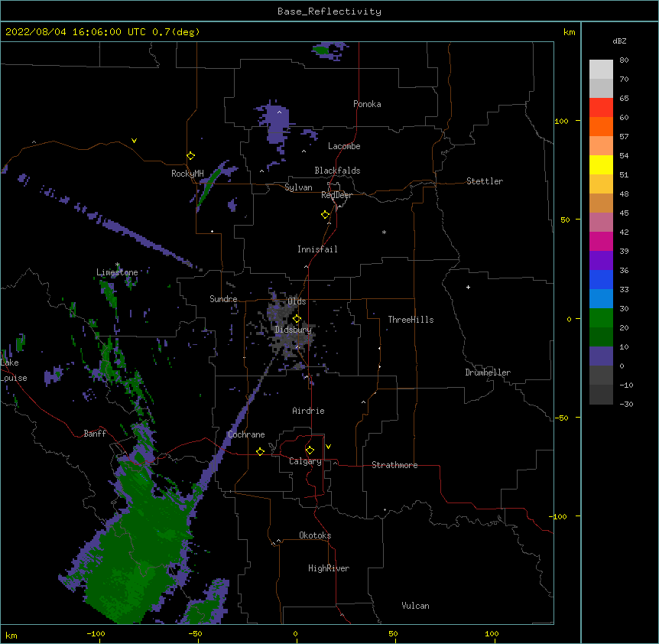
Task: Click the km label in the upper-right corner
Action: tap(570, 32)
